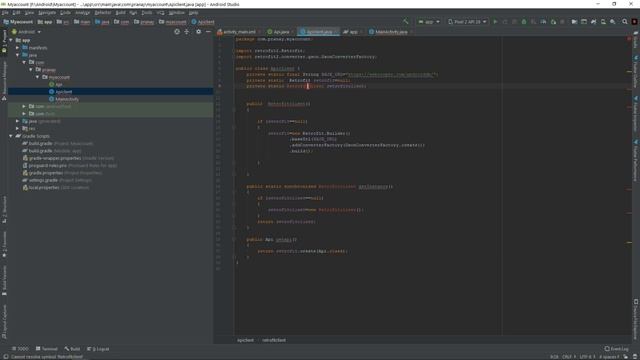The width and height of the screenshot is (640, 360).
Task: Open Search Everywhere magnifier in toolbar
Action: coord(624,22)
